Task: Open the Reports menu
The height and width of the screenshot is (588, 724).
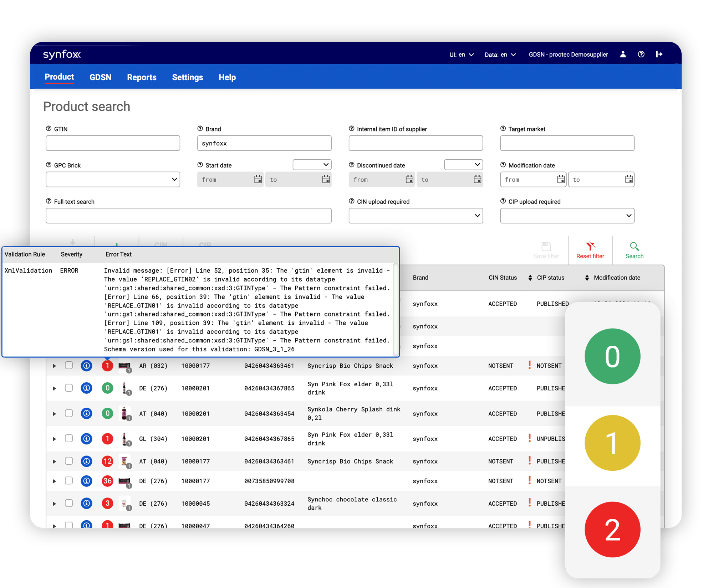Action: click(x=142, y=77)
